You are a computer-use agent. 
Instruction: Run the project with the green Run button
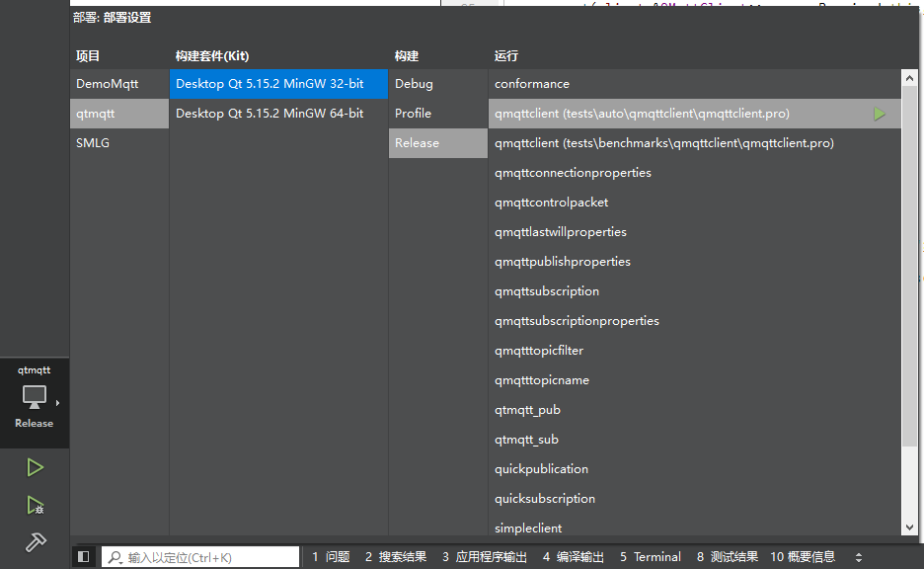click(35, 466)
